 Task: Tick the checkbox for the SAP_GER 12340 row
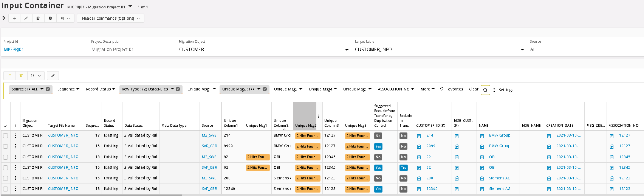coord(6,189)
